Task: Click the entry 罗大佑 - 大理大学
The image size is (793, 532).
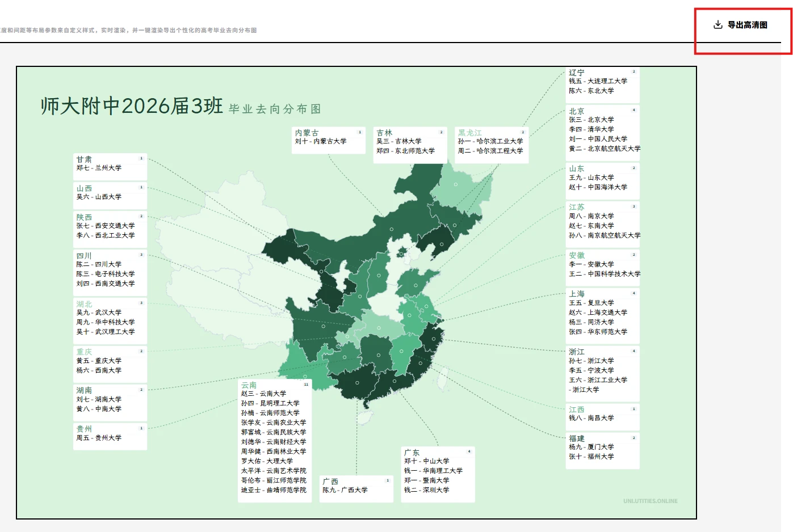Action: (267, 461)
